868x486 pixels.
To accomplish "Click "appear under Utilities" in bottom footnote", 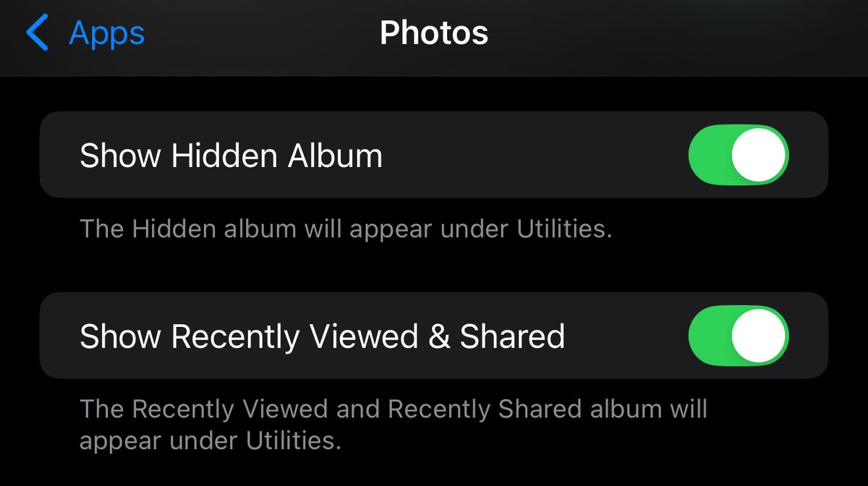I will click(210, 440).
